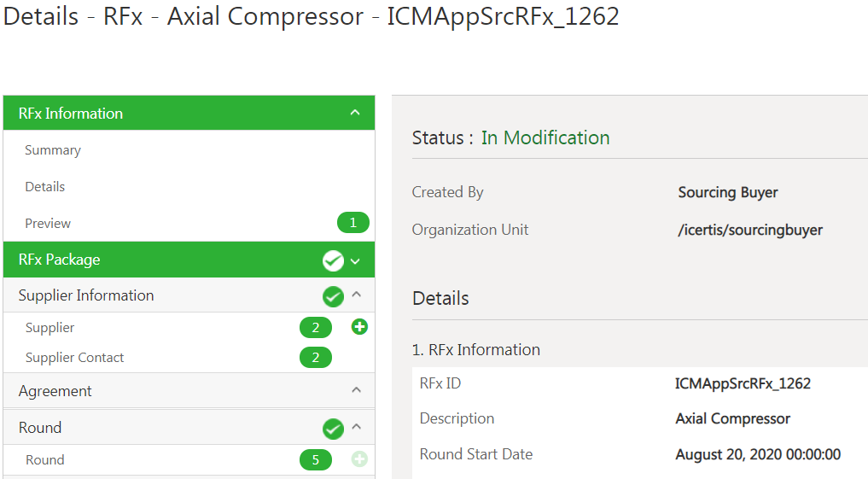This screenshot has height=479, width=868.
Task: Open the Supplier Contact item
Action: (75, 358)
